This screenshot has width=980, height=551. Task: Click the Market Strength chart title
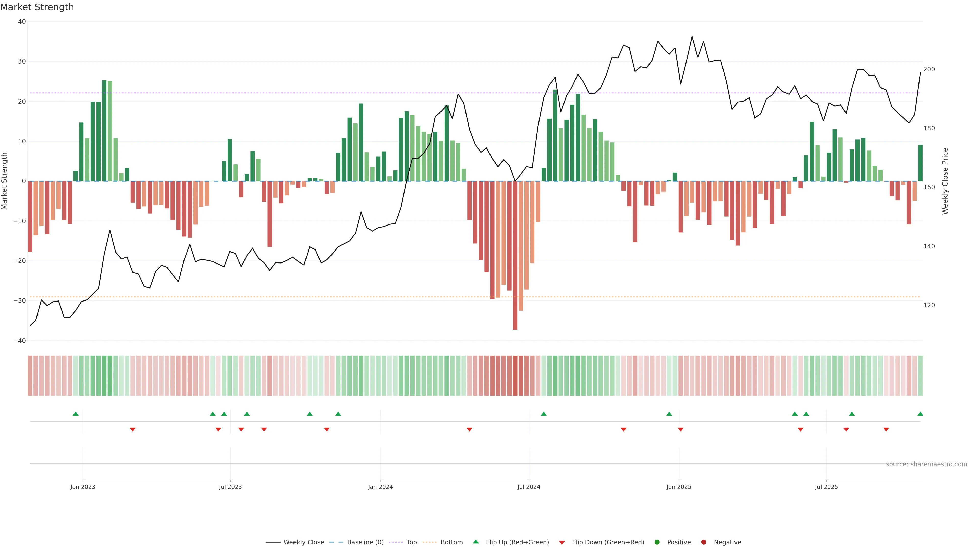click(37, 7)
